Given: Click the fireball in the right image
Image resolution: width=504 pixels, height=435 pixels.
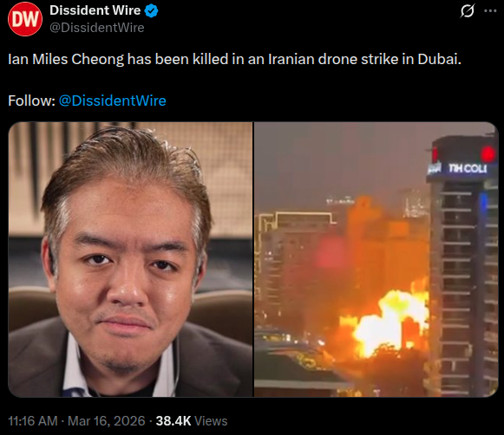Looking at the screenshot, I should pyautogui.click(x=389, y=321).
